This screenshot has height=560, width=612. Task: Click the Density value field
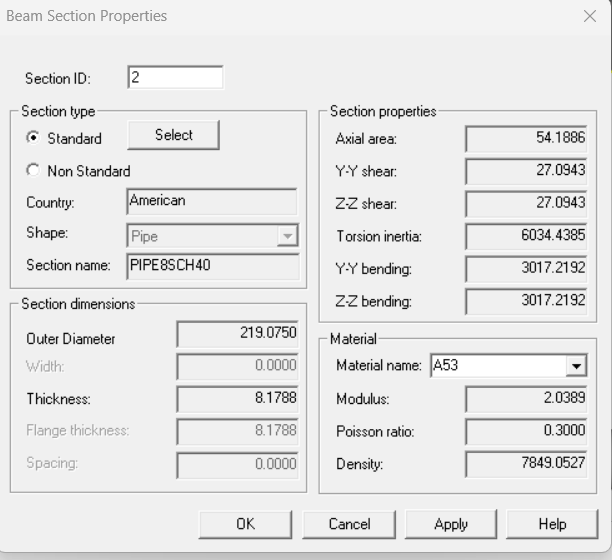coord(526,464)
